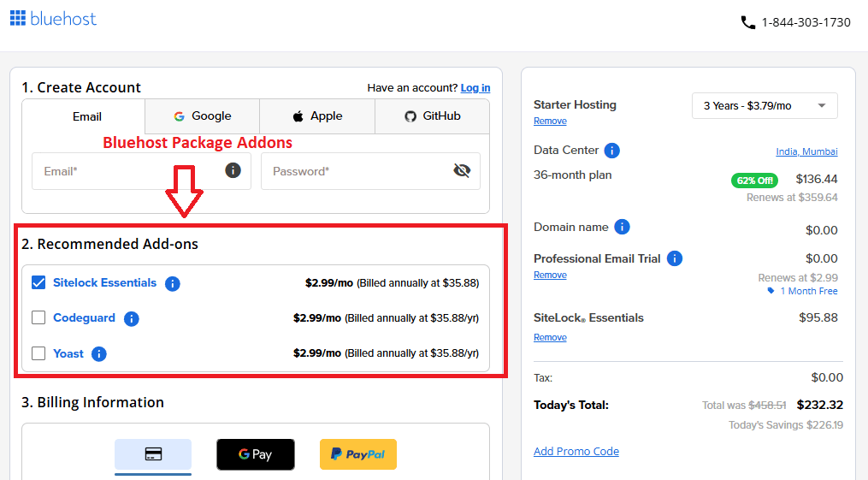Click Today's Total amount $232.32

(x=820, y=405)
